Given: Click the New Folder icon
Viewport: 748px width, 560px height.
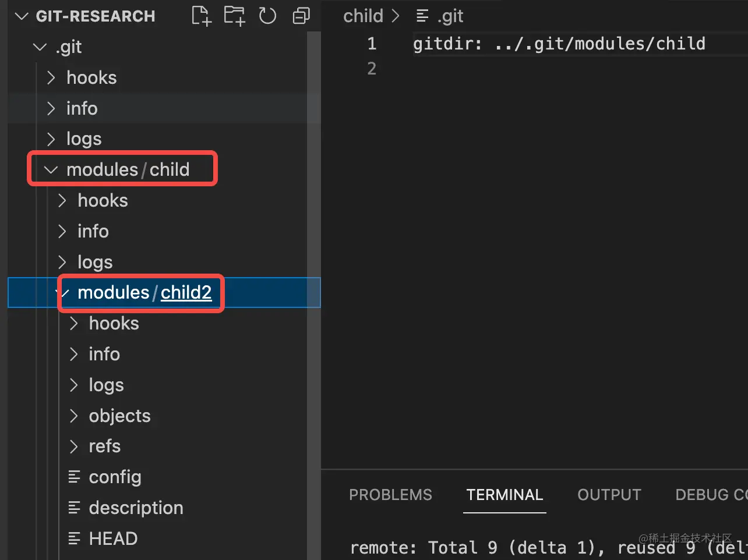Looking at the screenshot, I should 234,16.
